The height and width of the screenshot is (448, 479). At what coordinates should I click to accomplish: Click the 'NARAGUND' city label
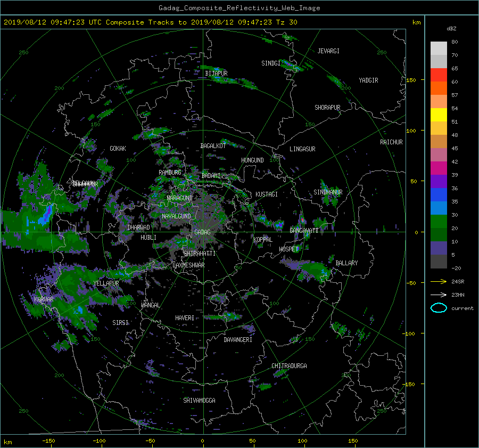tap(180, 198)
